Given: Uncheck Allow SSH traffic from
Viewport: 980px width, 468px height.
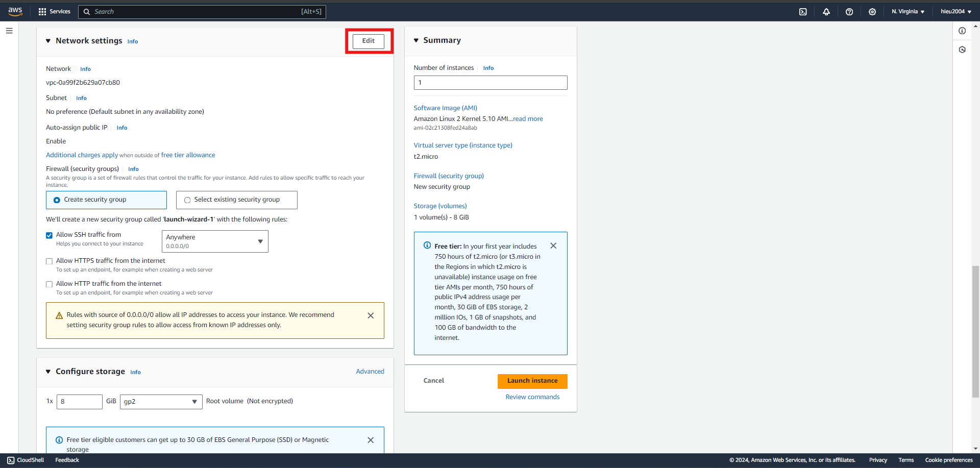Looking at the screenshot, I should coord(50,235).
